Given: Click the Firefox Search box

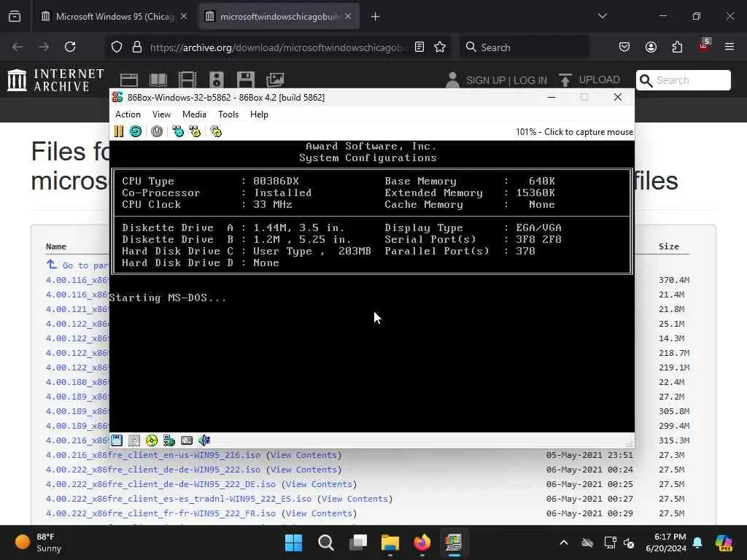Looking at the screenshot, I should 524,47.
